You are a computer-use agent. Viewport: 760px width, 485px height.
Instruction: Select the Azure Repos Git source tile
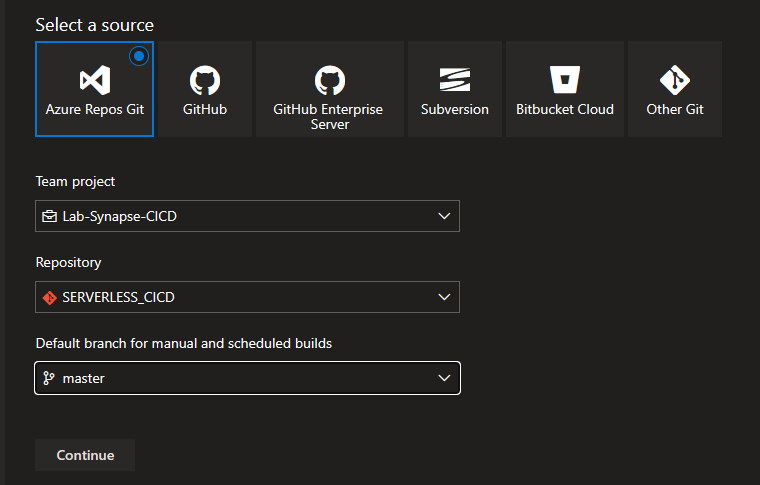[x=95, y=89]
